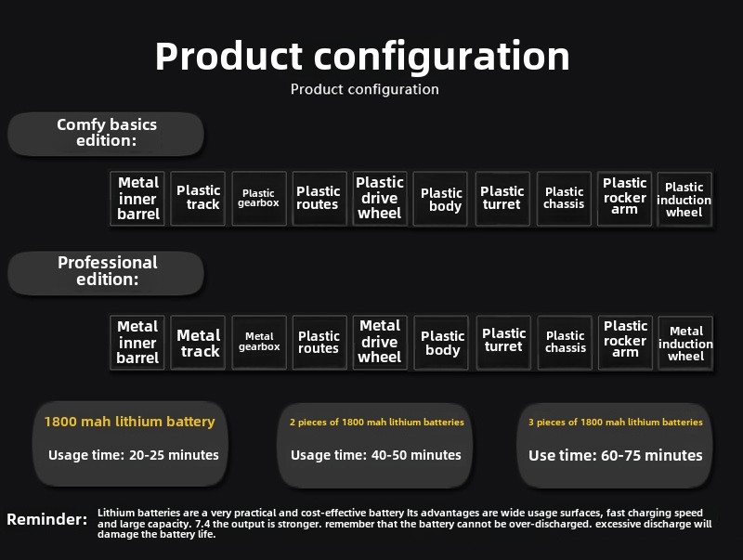Select the Plastic chassis tile in Professional row
Screen dimensions: 743x560
click(565, 343)
